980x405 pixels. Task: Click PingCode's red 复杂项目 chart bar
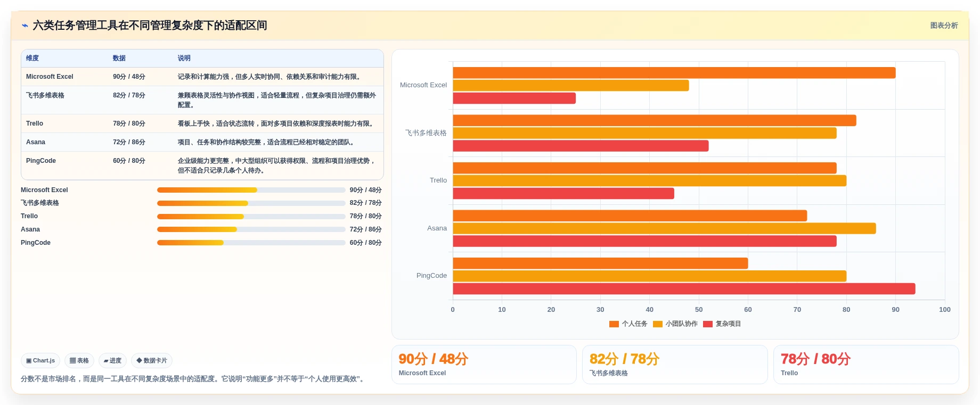pos(684,289)
